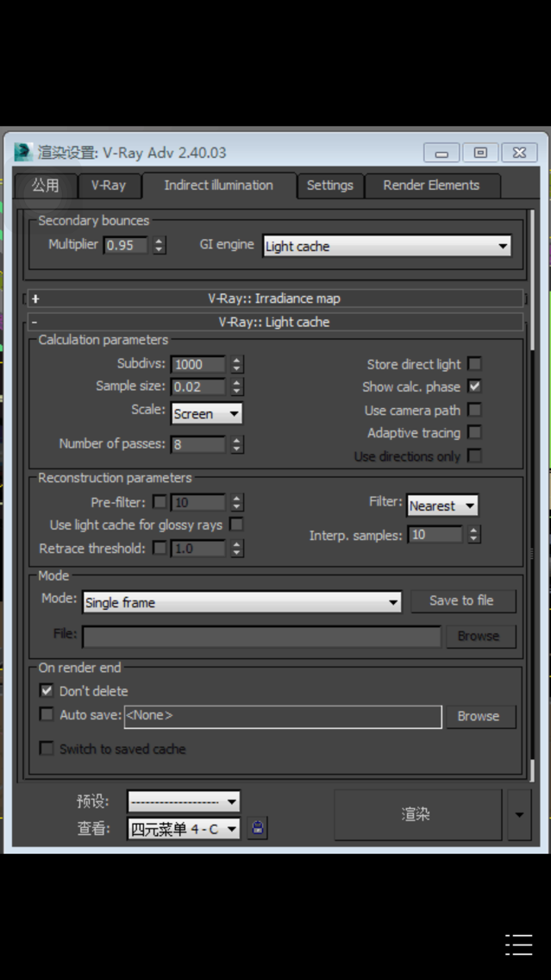This screenshot has height=980, width=551.
Task: Uncheck Don't delete option
Action: coord(47,691)
